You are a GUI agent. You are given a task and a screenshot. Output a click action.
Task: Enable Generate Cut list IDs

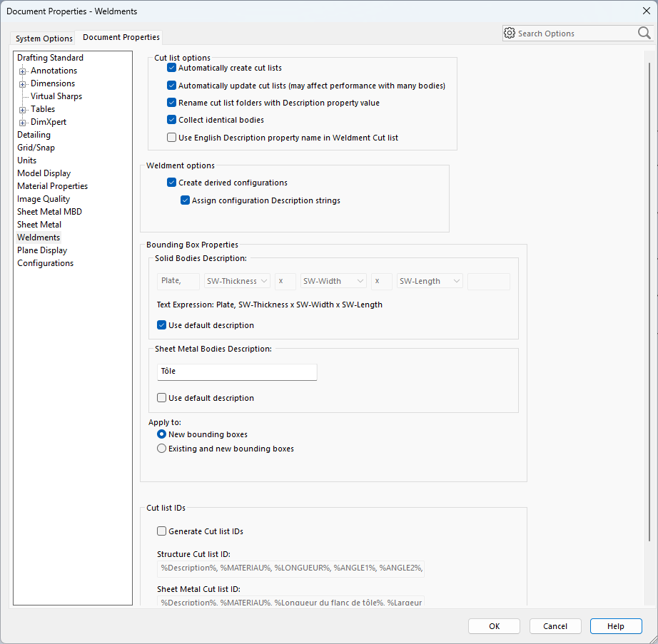(x=162, y=531)
